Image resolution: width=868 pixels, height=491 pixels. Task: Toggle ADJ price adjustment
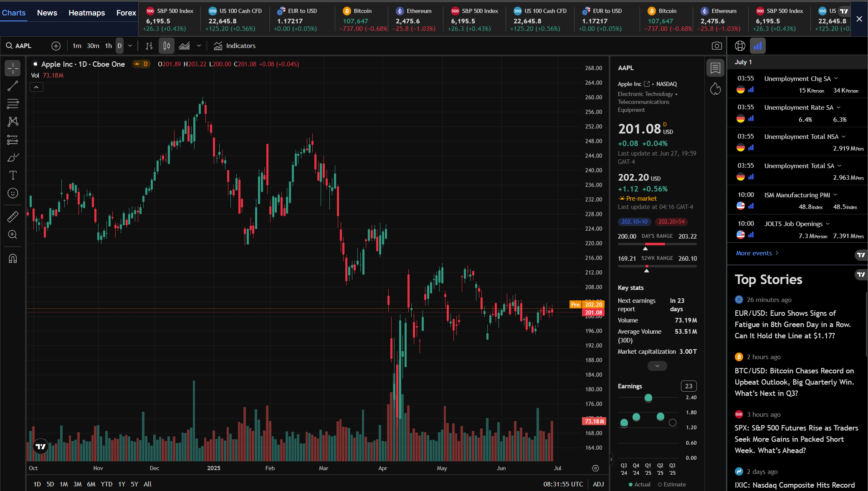598,484
